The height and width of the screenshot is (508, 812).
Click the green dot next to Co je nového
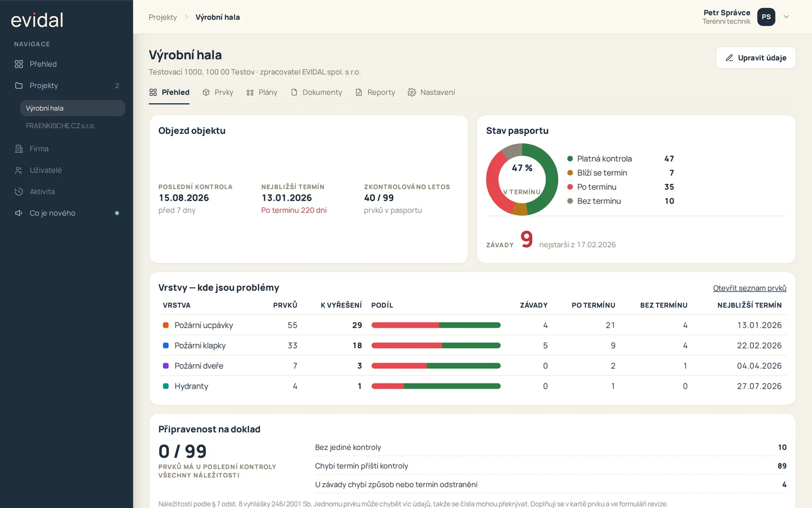(x=117, y=213)
